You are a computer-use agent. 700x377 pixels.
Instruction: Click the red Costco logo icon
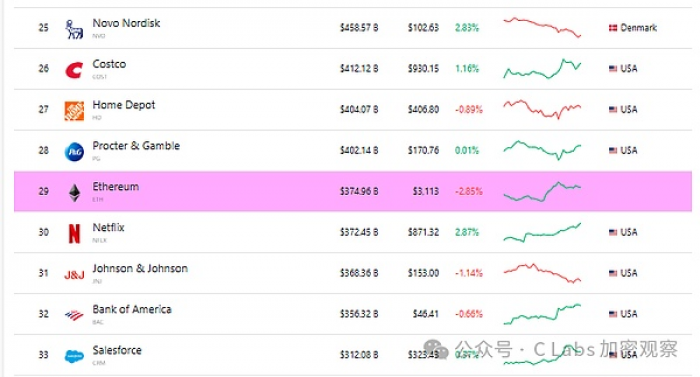tap(74, 70)
